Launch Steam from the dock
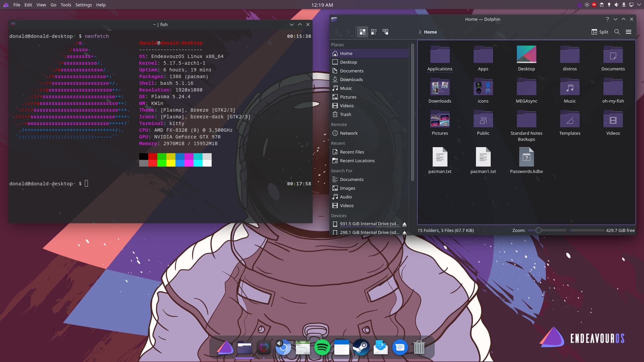The height and width of the screenshot is (362, 644). click(361, 347)
